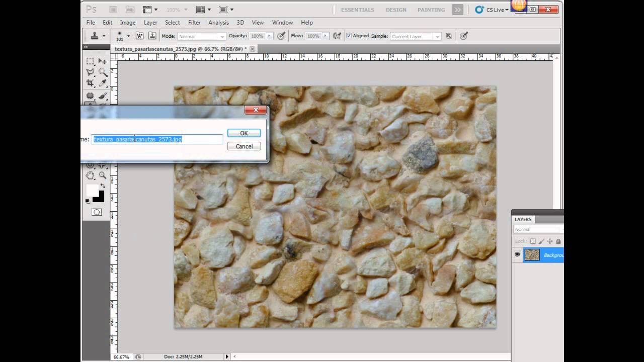The height and width of the screenshot is (362, 644).
Task: Select the Brush tool
Action: 103,96
